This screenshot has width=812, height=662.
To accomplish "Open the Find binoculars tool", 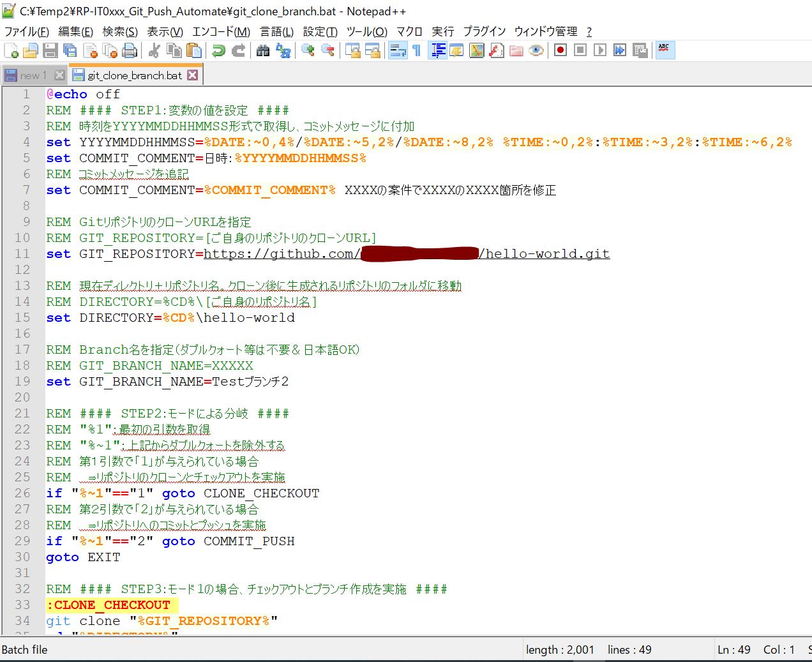I will (263, 50).
